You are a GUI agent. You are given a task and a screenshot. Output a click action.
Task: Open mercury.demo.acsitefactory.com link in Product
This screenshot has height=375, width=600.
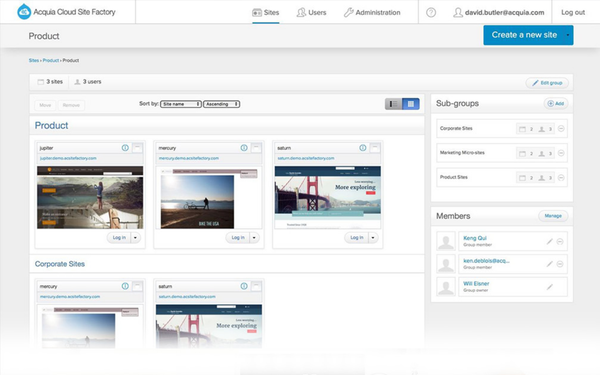[189, 158]
